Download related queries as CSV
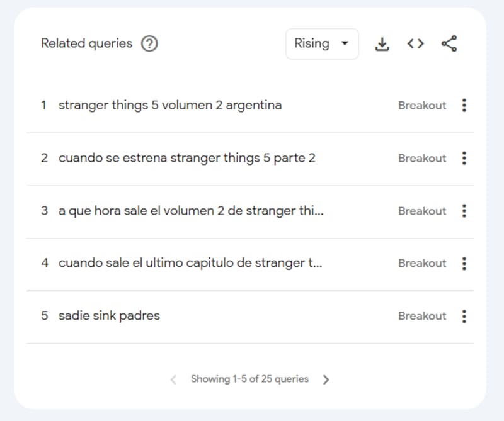 [382, 44]
